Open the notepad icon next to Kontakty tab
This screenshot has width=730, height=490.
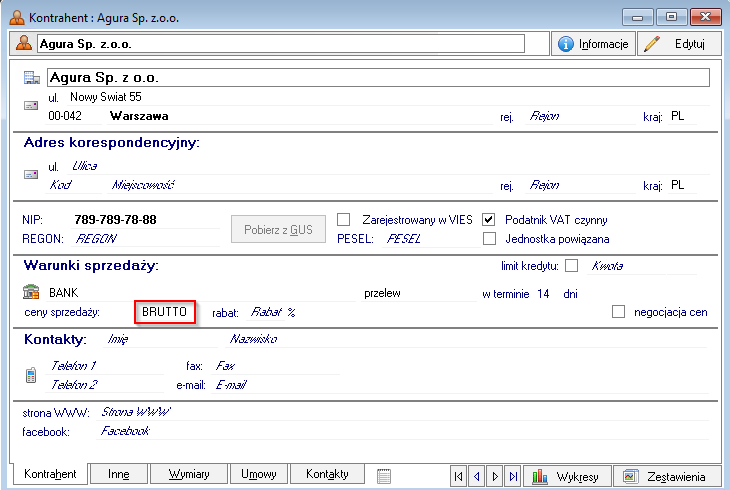point(384,476)
